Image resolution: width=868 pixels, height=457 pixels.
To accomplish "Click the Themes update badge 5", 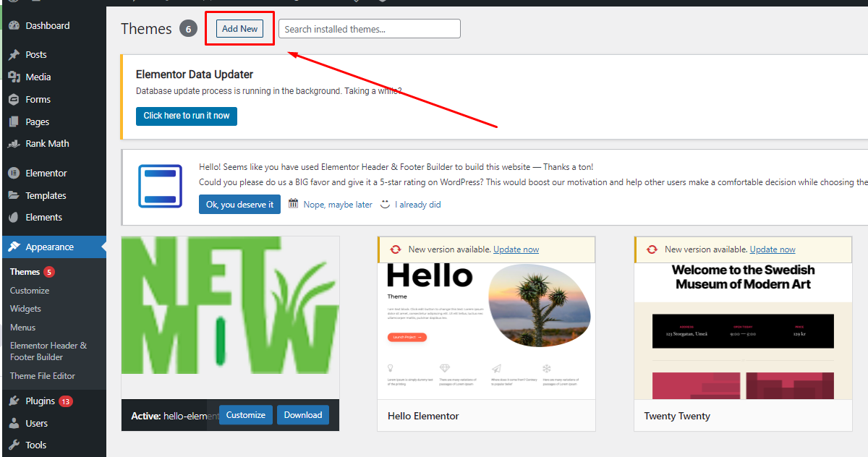I will 49,272.
